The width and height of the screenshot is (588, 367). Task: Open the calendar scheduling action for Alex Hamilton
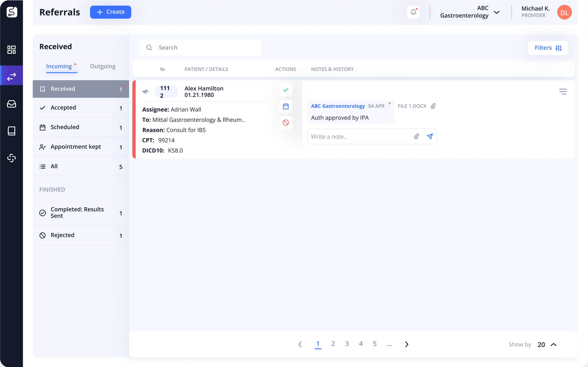coord(286,106)
